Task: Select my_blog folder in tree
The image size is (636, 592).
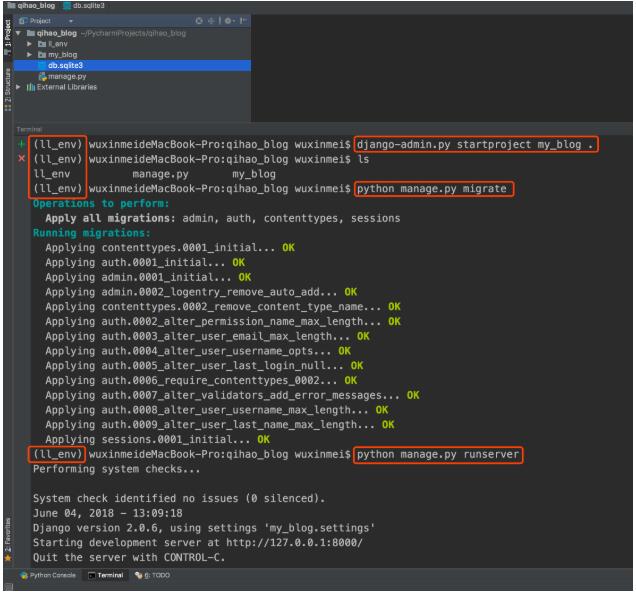Action: pyautogui.click(x=62, y=54)
